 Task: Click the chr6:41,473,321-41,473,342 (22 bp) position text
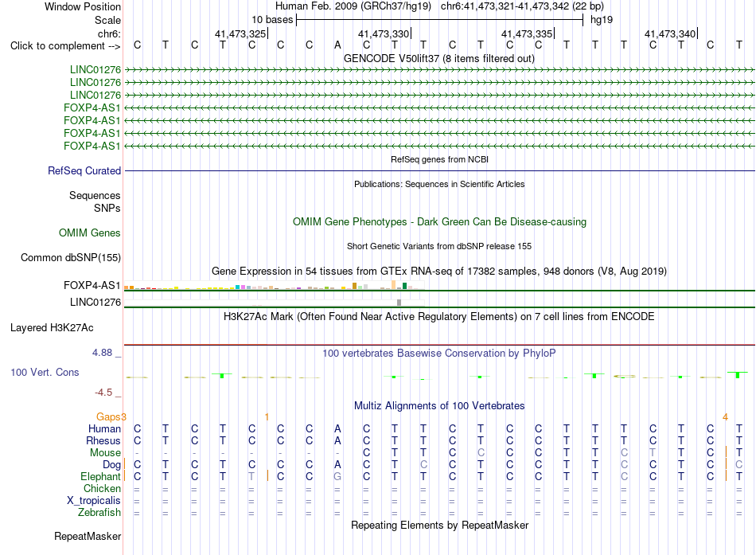[x=522, y=6]
